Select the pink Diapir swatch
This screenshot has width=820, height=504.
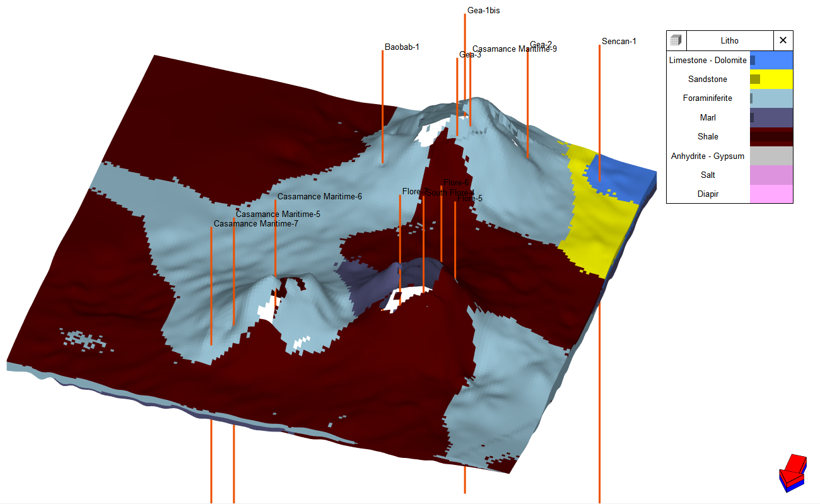pos(771,194)
